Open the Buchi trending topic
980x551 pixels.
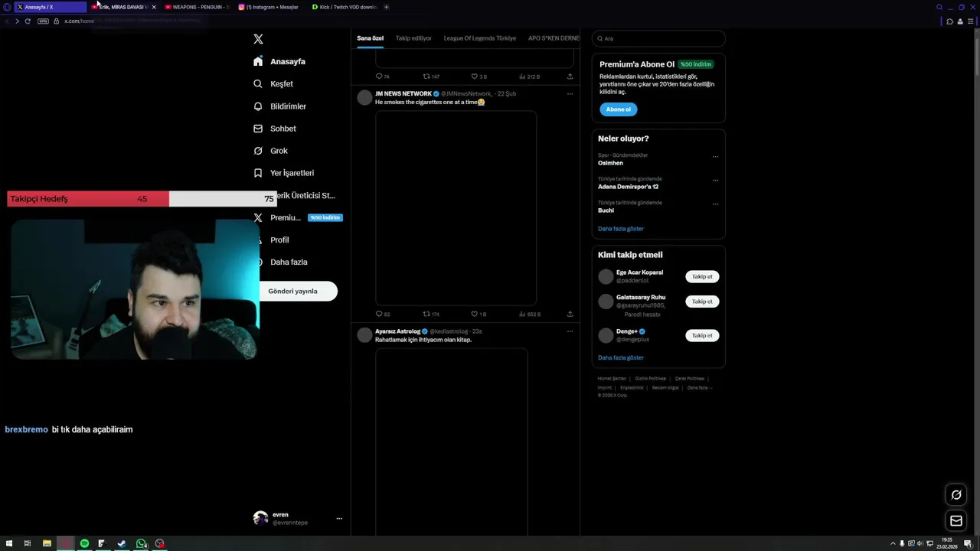(606, 210)
